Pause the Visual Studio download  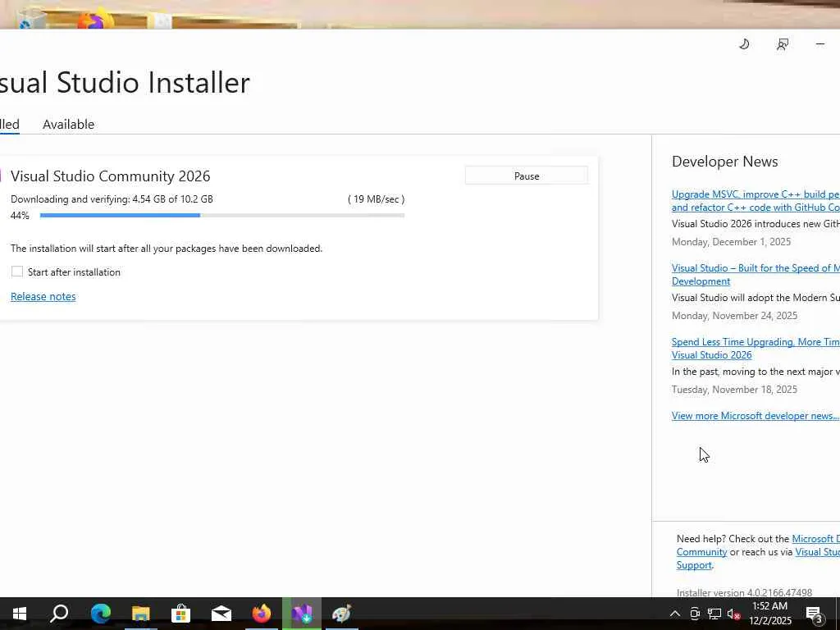[527, 176]
